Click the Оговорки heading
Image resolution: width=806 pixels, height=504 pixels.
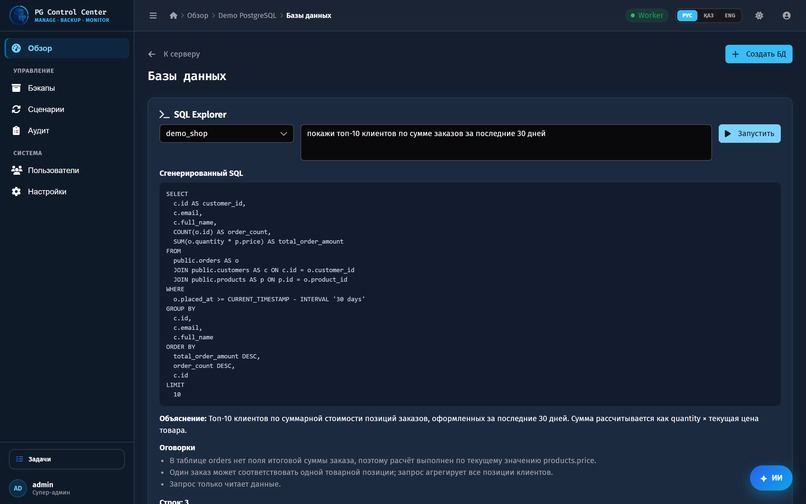[177, 447]
